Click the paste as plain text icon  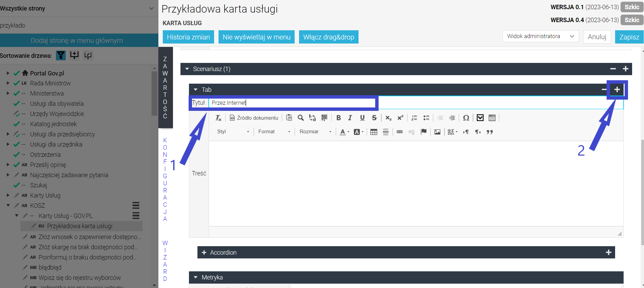click(x=289, y=118)
